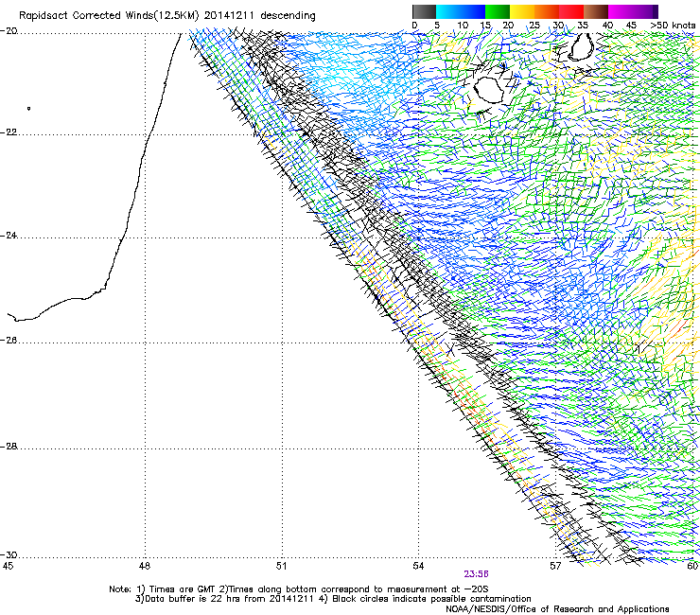Select the green 15-20 knots legend swatch

click(x=498, y=11)
